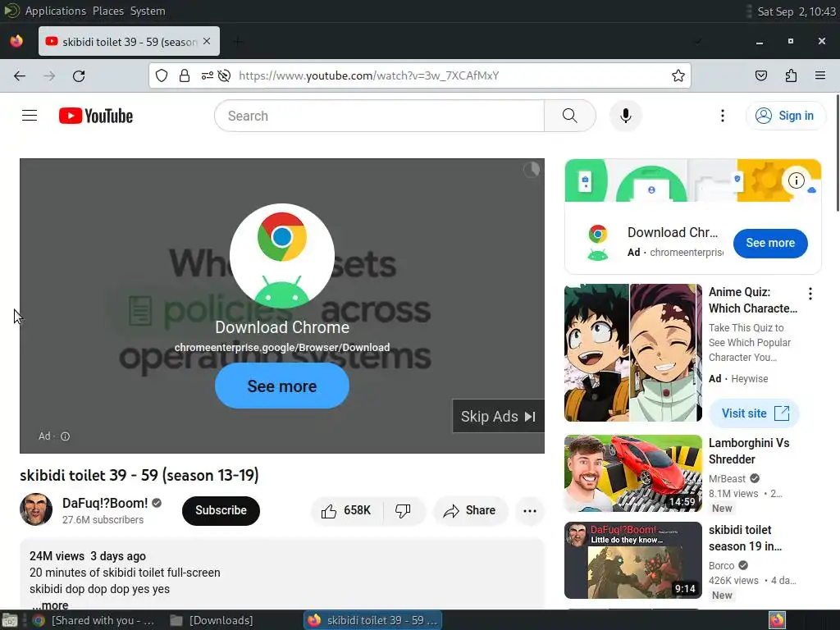This screenshot has height=630, width=840.
Task: Click the Firefox URL address bar
Action: pyautogui.click(x=420, y=75)
